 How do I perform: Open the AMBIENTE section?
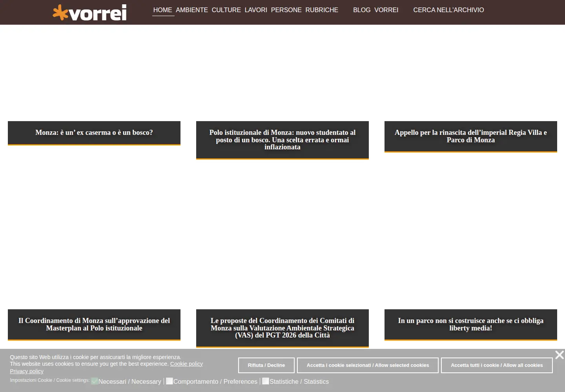192,10
